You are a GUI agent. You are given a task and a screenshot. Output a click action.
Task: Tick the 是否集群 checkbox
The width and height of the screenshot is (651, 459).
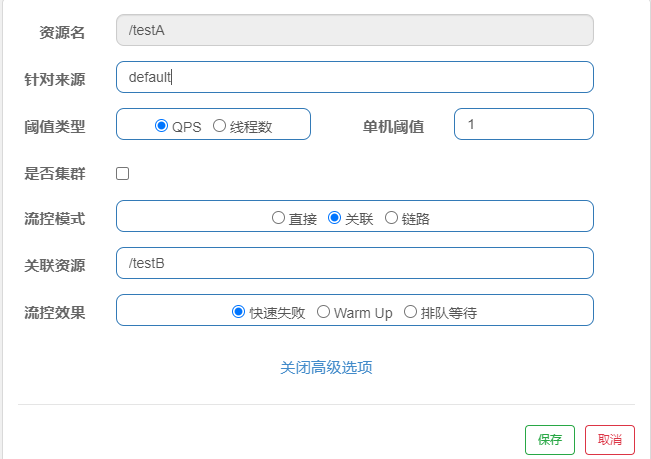pyautogui.click(x=122, y=173)
